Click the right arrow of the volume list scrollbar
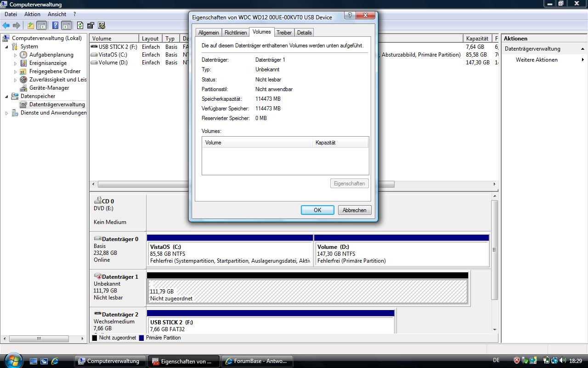Viewport: 588px width, 368px height. tap(495, 184)
